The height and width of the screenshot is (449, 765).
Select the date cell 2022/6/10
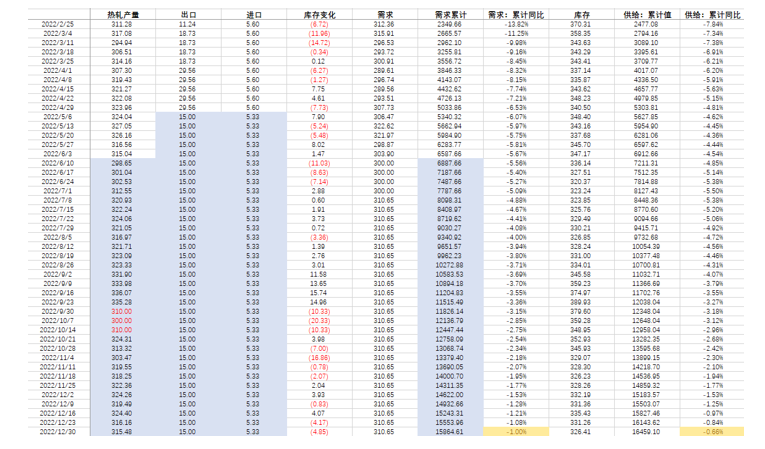pyautogui.click(x=58, y=163)
